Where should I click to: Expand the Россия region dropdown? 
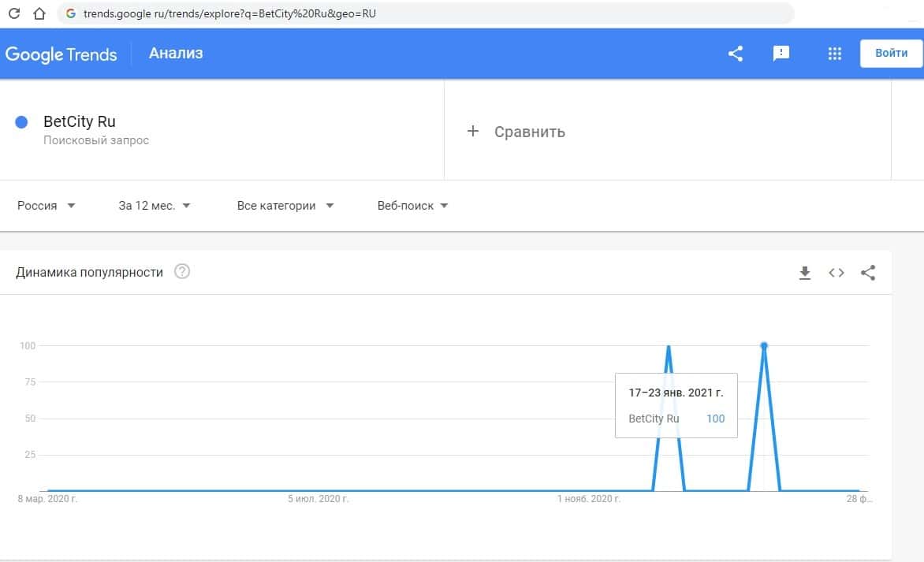tap(47, 206)
